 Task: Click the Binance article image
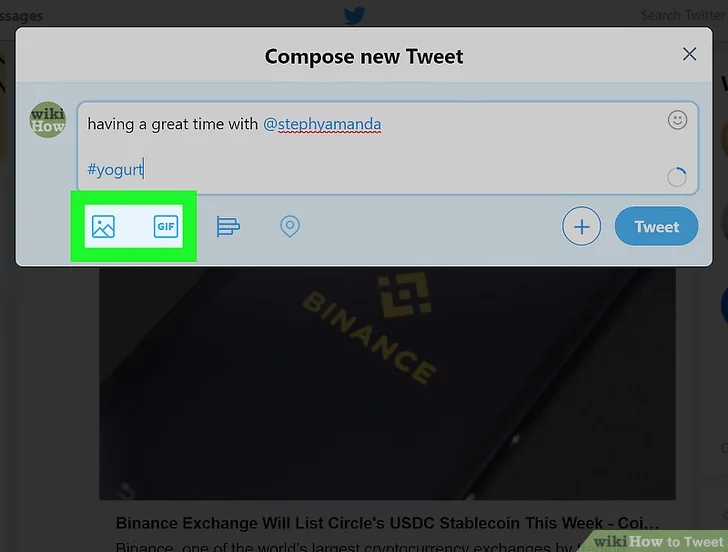click(387, 383)
